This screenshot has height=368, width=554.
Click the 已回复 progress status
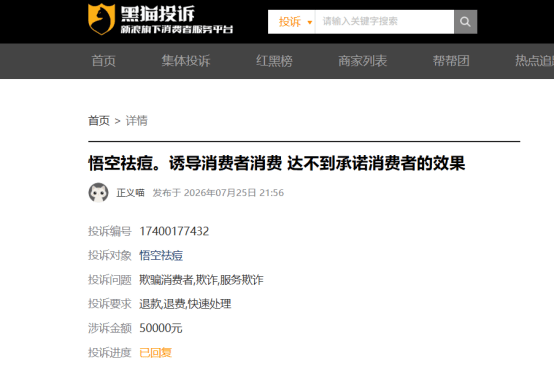coord(155,352)
